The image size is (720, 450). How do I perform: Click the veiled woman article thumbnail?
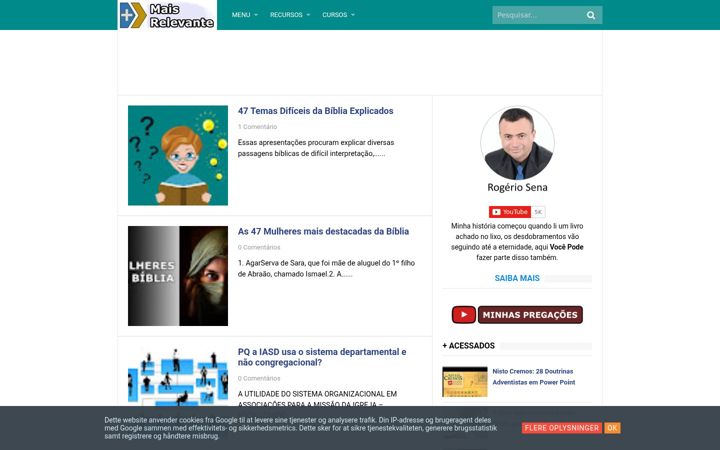click(178, 276)
